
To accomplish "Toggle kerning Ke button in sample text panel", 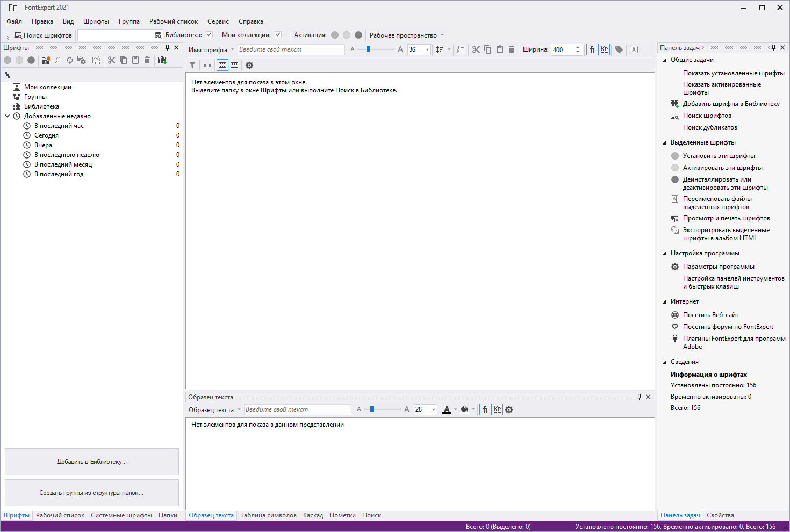I will 497,409.
